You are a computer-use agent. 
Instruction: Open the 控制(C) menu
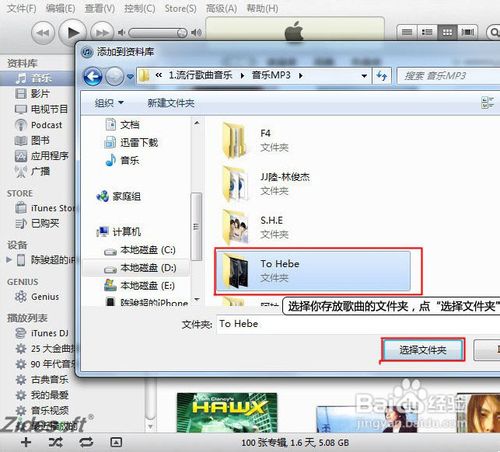(140, 8)
